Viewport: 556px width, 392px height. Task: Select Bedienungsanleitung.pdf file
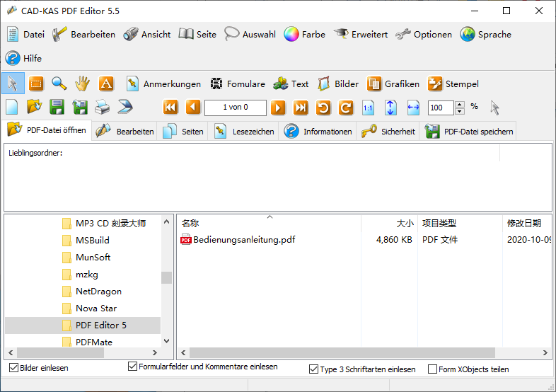(x=238, y=240)
